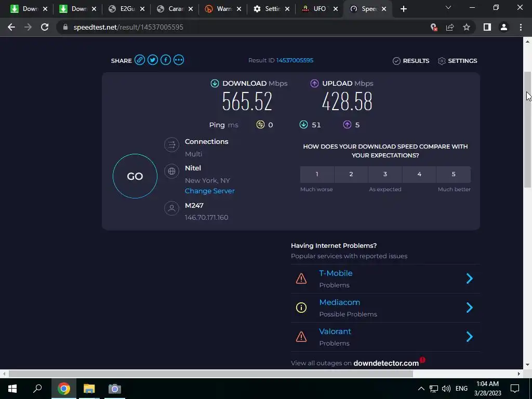Rate download speed as 4
This screenshot has width=532, height=399.
(419, 174)
